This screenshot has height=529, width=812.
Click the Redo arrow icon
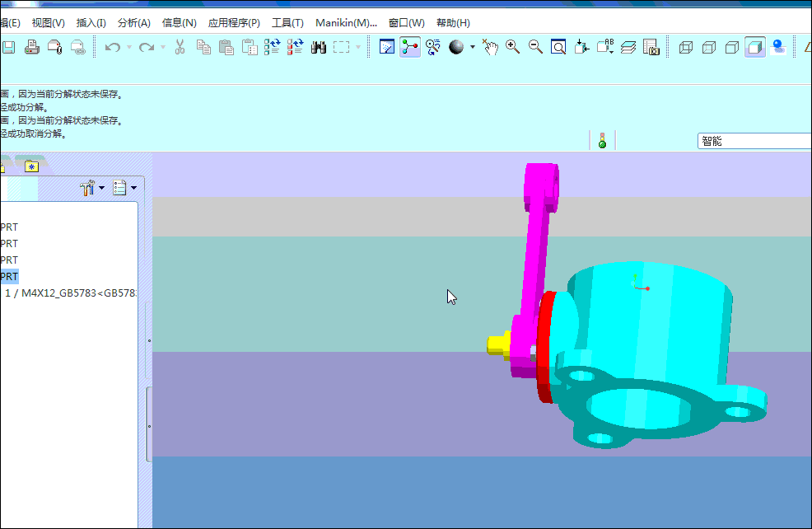point(147,48)
